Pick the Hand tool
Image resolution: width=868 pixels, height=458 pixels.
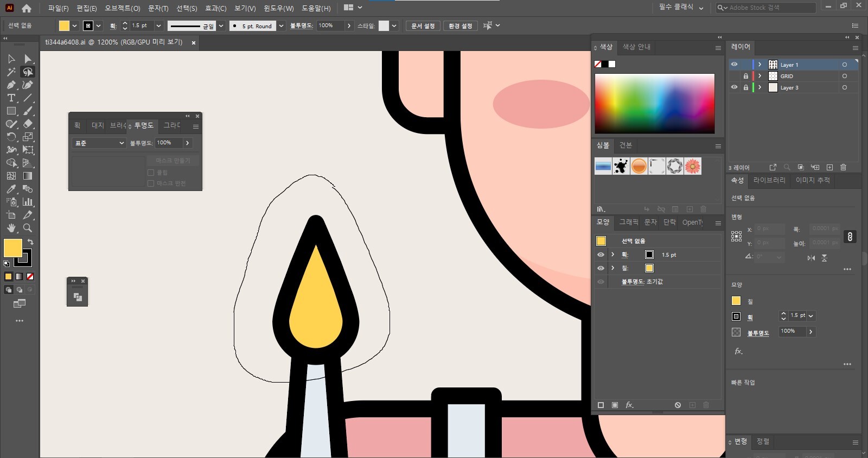click(x=11, y=228)
